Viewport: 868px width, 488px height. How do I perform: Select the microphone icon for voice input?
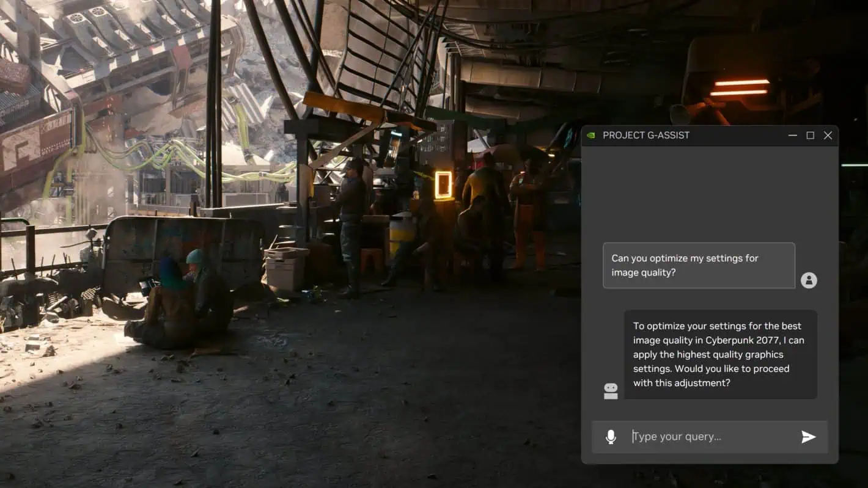[610, 436]
